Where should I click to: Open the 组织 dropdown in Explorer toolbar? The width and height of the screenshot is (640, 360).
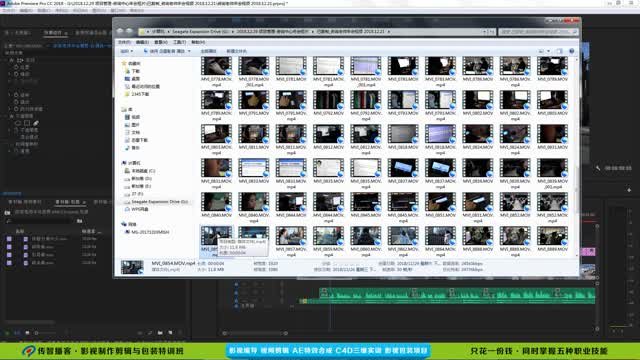pos(126,51)
